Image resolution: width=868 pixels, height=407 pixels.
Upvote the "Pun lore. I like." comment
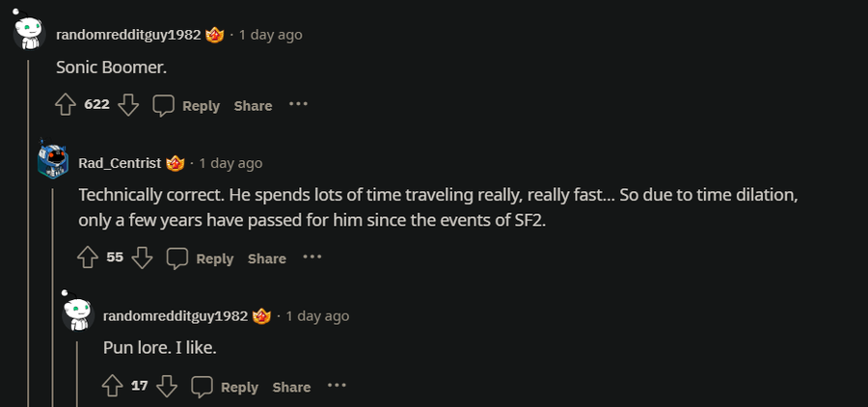[x=112, y=386]
